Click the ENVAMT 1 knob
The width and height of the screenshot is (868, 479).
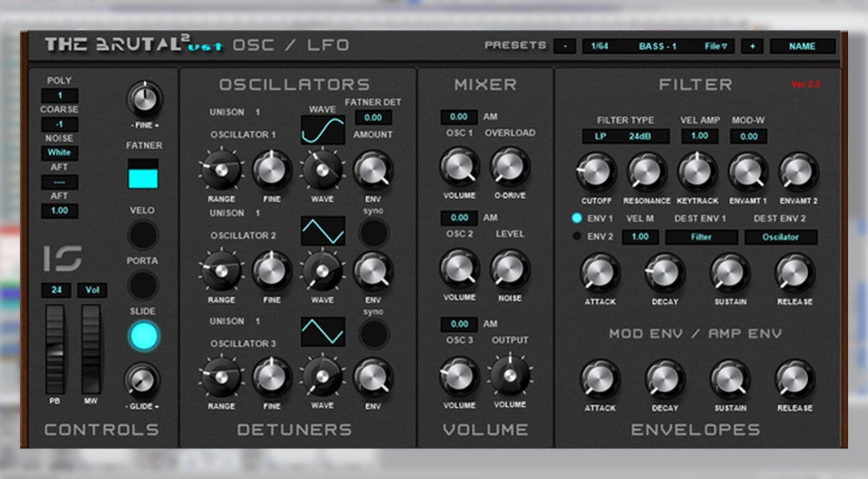(748, 172)
